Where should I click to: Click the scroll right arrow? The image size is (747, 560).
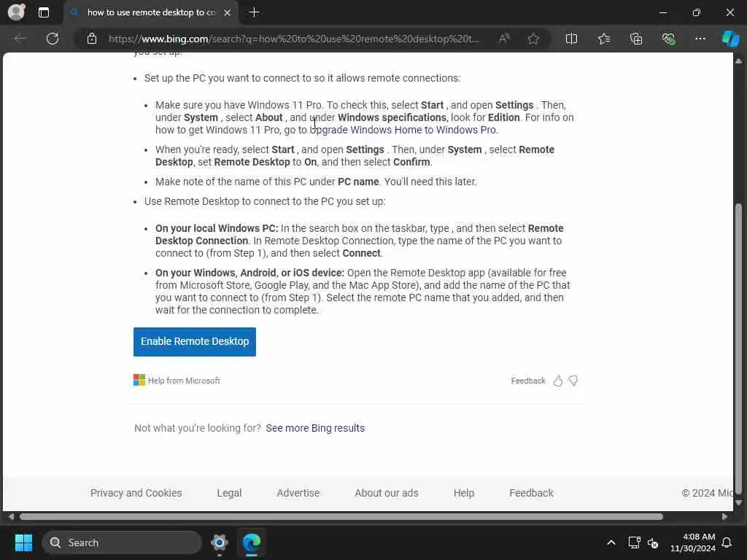coord(724,517)
